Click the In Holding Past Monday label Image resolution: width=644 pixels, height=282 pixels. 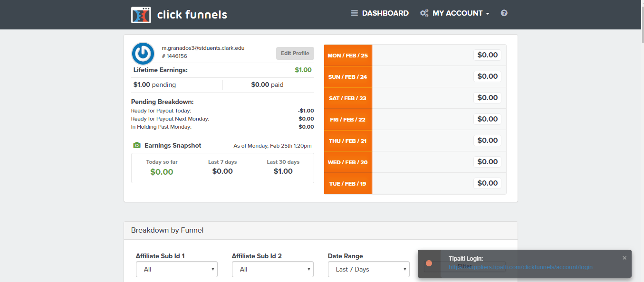click(x=161, y=127)
